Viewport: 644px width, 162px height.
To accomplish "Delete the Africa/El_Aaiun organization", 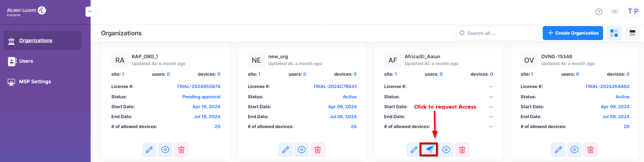I will [x=462, y=150].
